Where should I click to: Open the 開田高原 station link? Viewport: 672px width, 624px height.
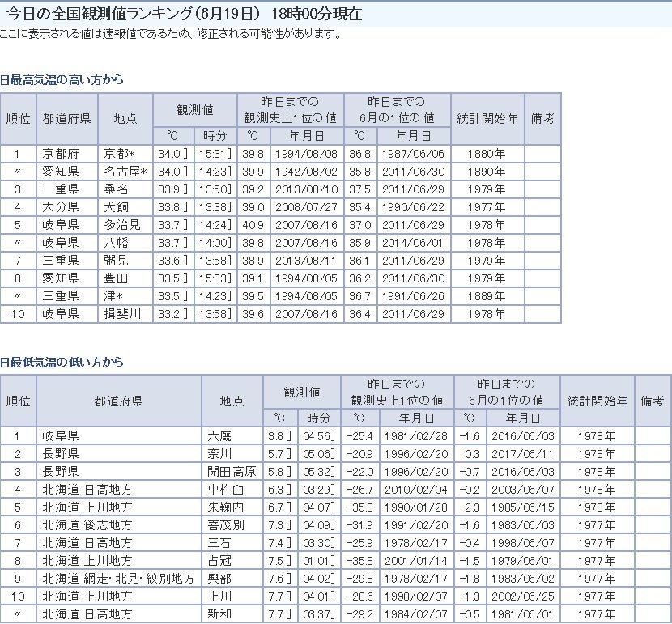coord(232,472)
